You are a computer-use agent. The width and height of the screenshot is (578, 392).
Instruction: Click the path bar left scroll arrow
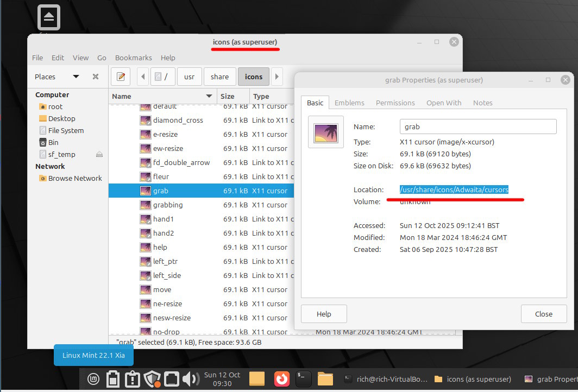[143, 77]
